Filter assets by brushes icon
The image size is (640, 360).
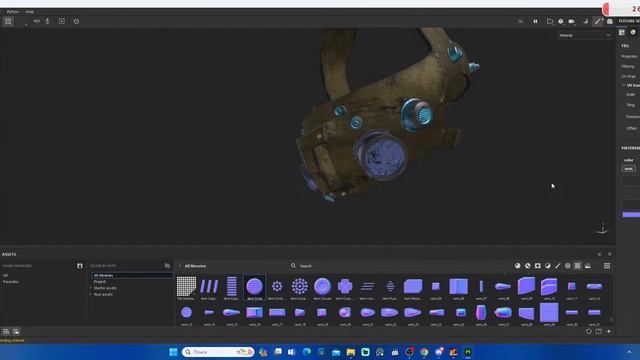[558, 266]
